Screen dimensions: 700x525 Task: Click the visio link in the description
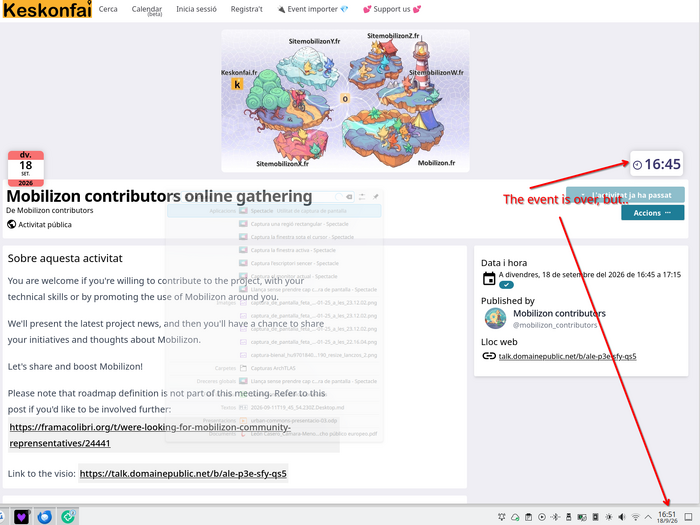pyautogui.click(x=183, y=474)
